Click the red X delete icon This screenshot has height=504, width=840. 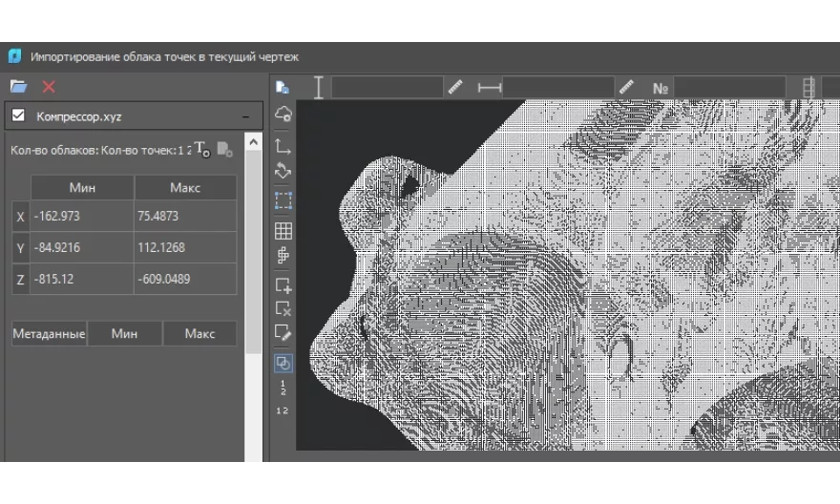(49, 87)
